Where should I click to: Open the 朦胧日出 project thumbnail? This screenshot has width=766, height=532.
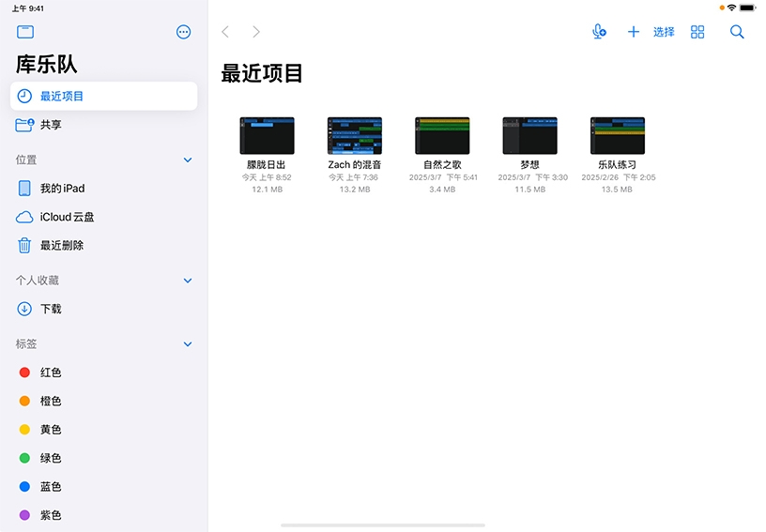[267, 136]
